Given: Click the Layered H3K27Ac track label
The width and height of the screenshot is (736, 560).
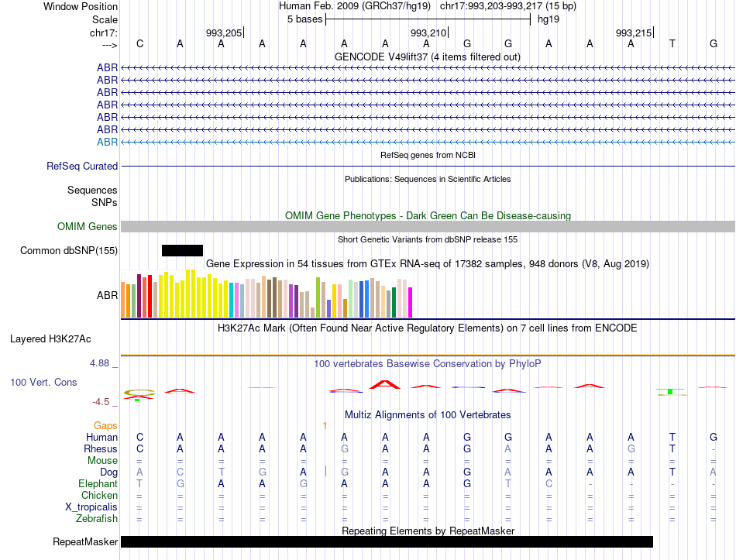Looking at the screenshot, I should click(x=50, y=339).
